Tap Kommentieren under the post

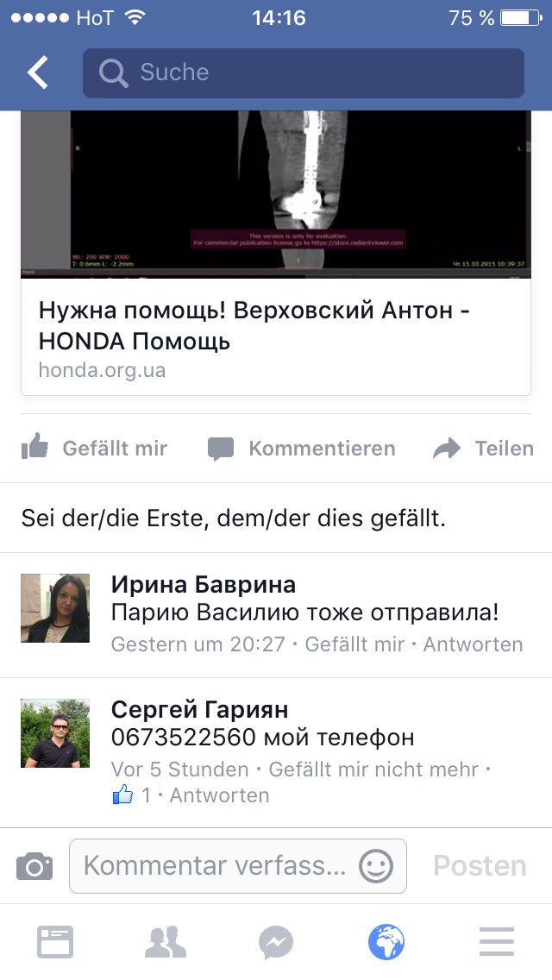[301, 448]
